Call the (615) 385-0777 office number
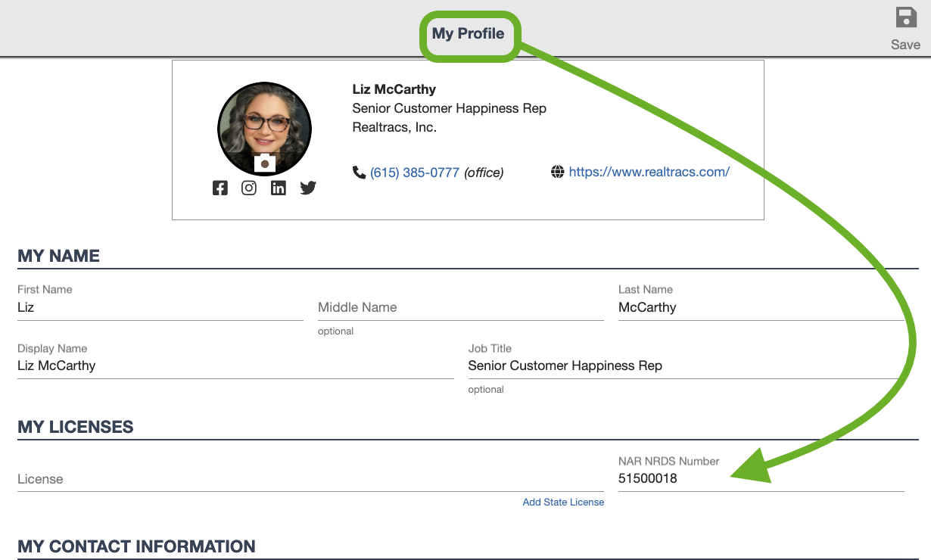 tap(415, 172)
